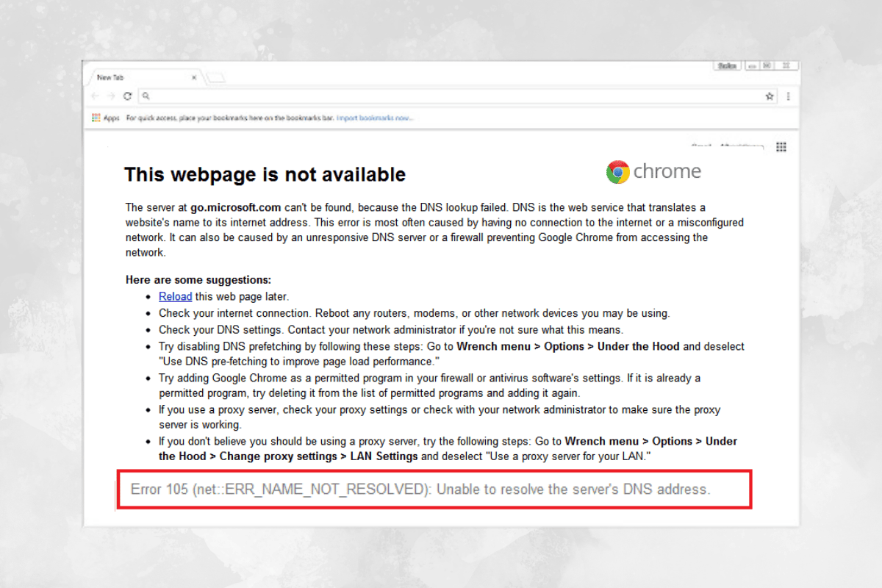The height and width of the screenshot is (588, 882).
Task: Click the browser forward arrow
Action: (x=111, y=96)
